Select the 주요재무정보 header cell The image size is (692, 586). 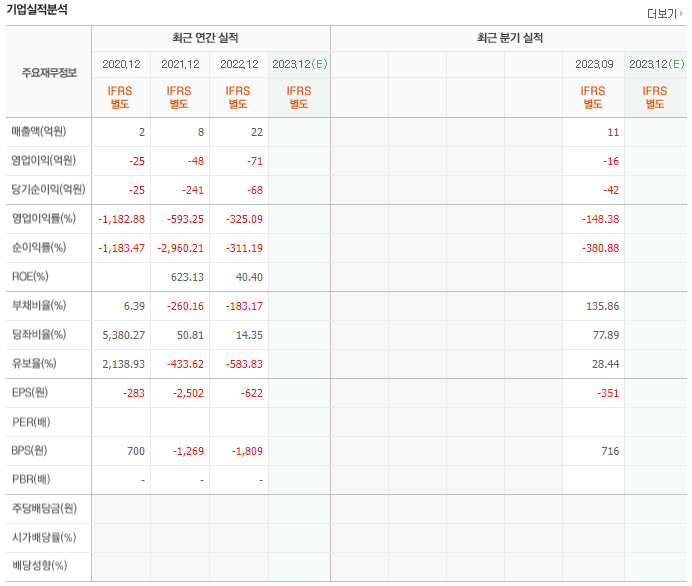[49, 72]
